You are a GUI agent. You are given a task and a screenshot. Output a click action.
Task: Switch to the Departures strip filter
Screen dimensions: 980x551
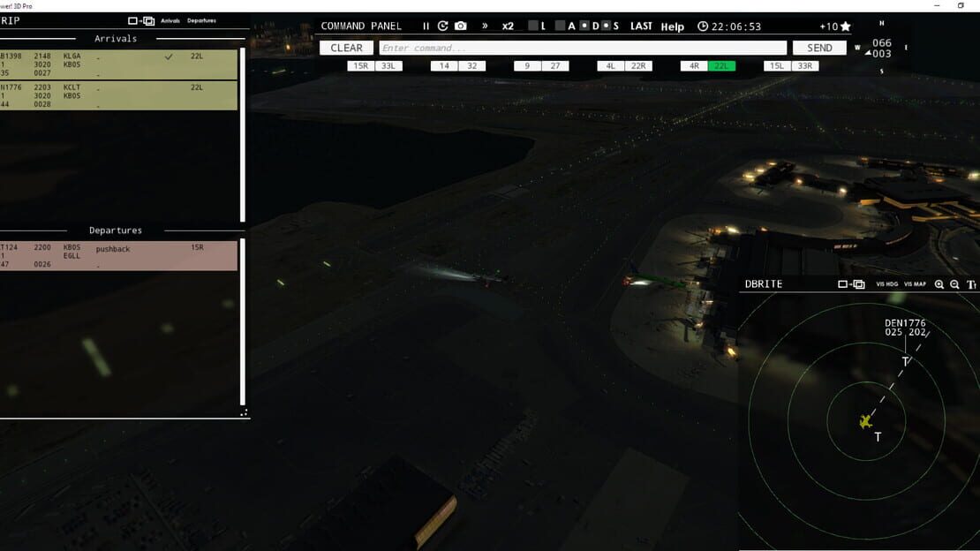pos(201,20)
